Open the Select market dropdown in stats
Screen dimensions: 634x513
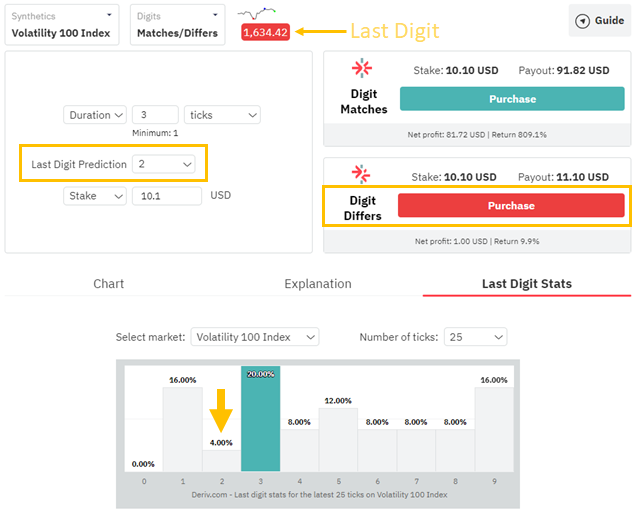click(255, 337)
